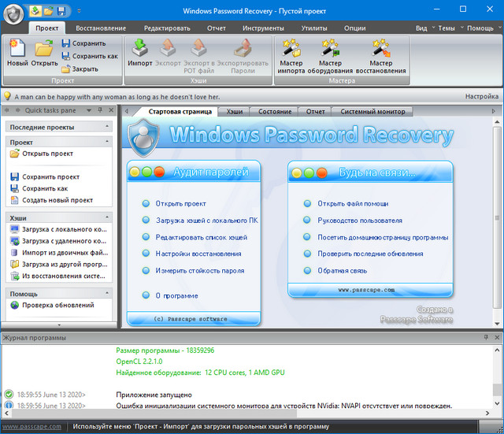Viewport: 504px width, 434px height.
Task: Click the Импорт icon in the Хэши group
Action: pos(140,53)
